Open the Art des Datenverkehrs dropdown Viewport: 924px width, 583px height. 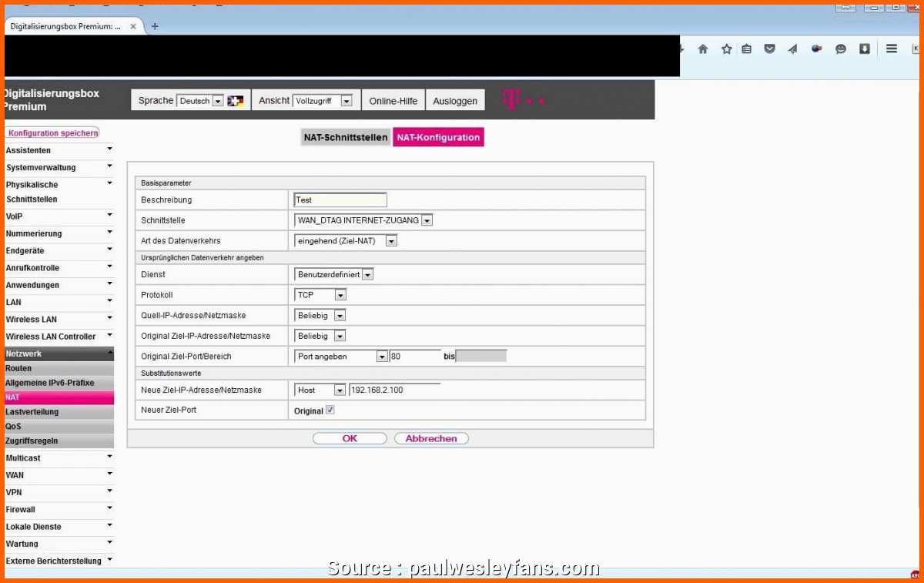[346, 241]
